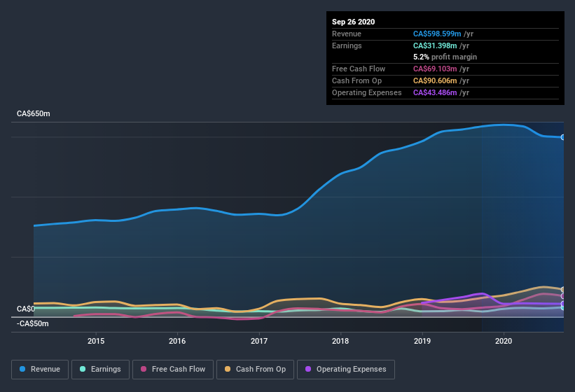Click the 2018 x-axis label
This screenshot has height=392, width=575.
[x=340, y=341]
